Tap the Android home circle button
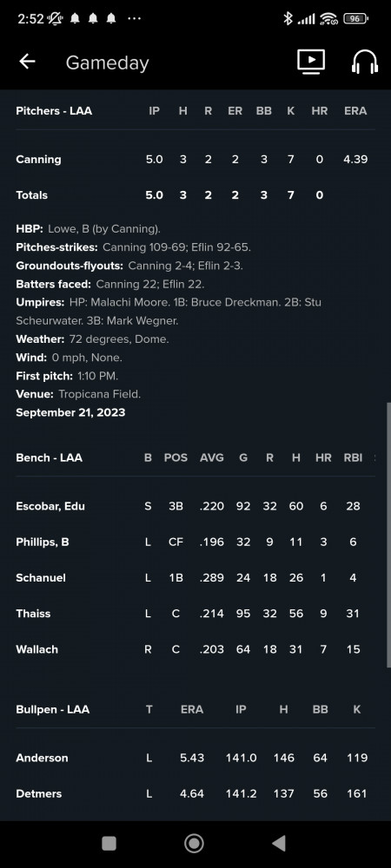Image resolution: width=391 pixels, height=868 pixels. pos(194,843)
